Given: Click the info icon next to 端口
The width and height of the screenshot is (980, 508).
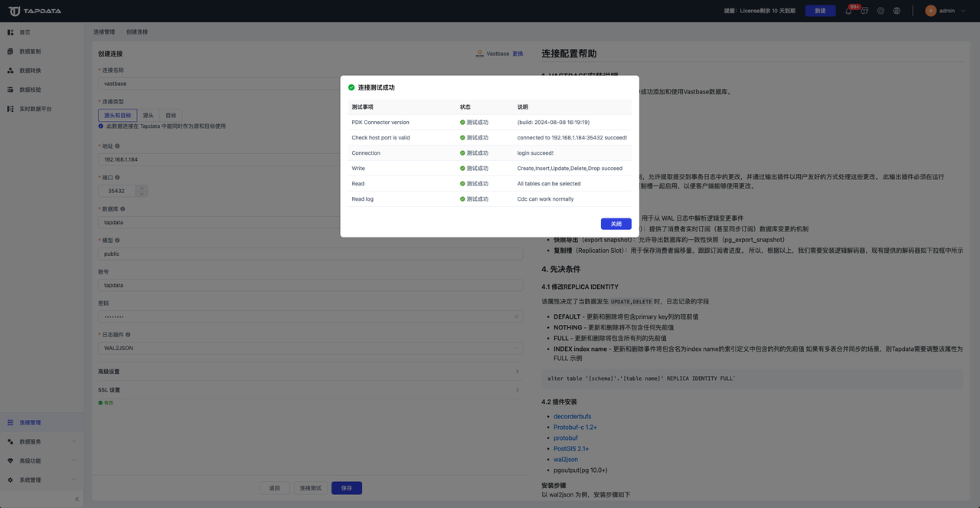Looking at the screenshot, I should tap(117, 177).
